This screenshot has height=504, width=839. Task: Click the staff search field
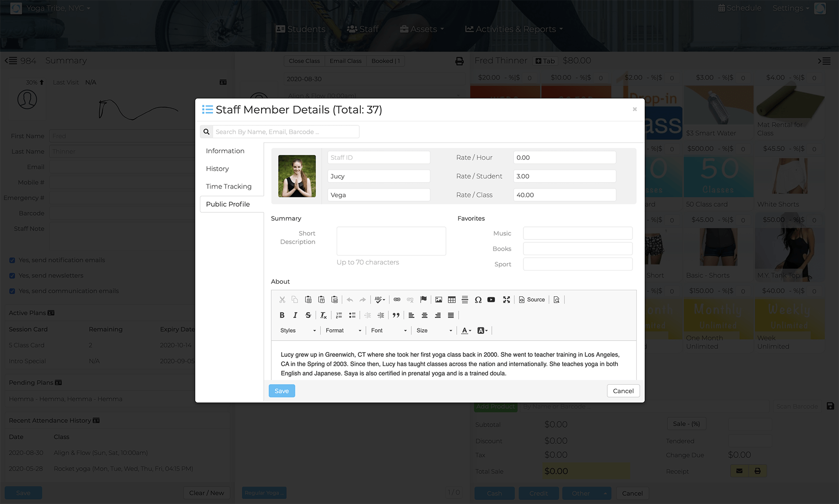point(286,132)
